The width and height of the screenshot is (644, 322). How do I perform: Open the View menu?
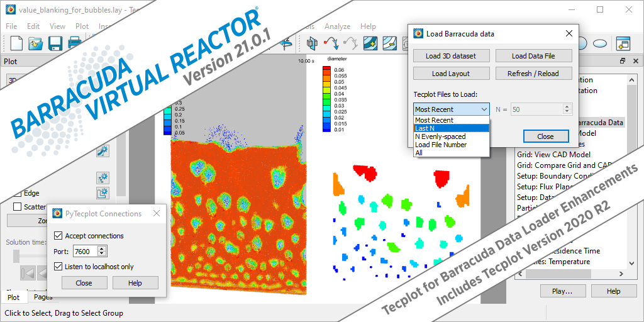tap(57, 26)
